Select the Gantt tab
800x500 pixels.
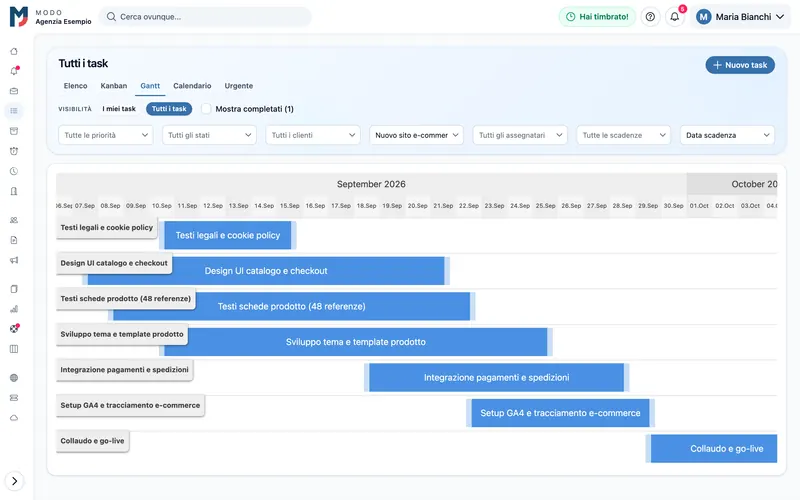(150, 86)
